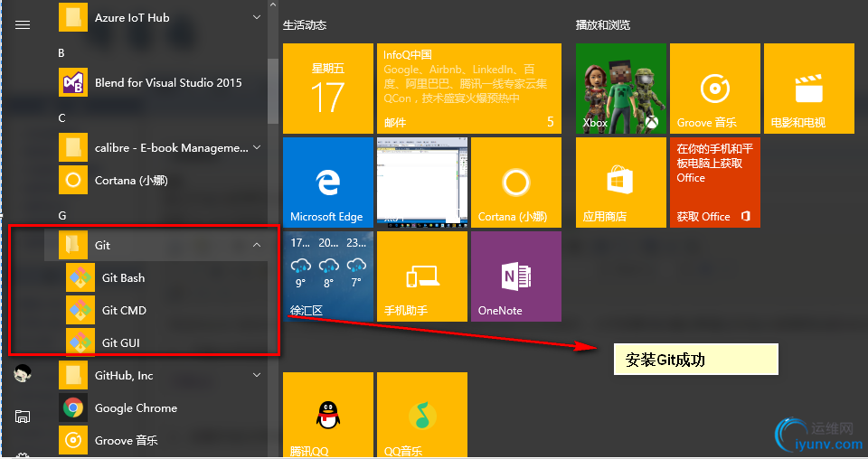Open the 电影和电视 tile

[x=808, y=89]
